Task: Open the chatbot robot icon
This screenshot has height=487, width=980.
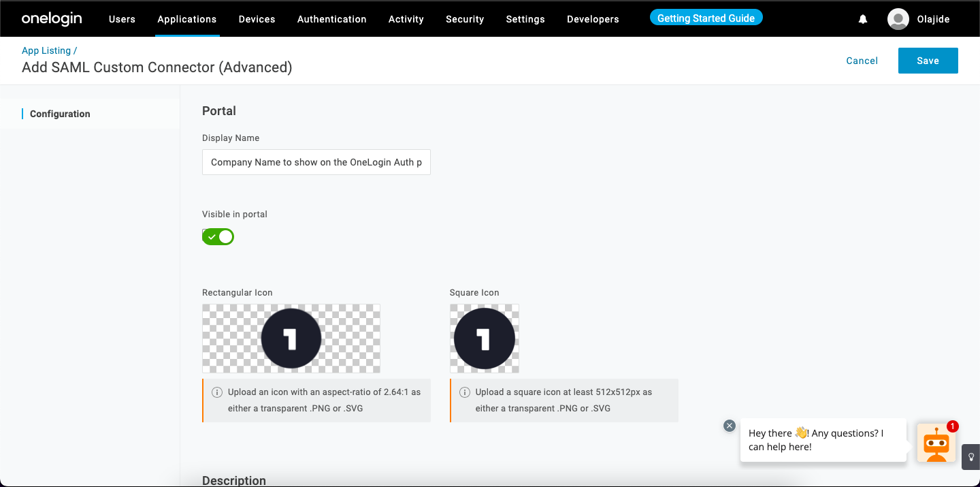Action: tap(936, 443)
